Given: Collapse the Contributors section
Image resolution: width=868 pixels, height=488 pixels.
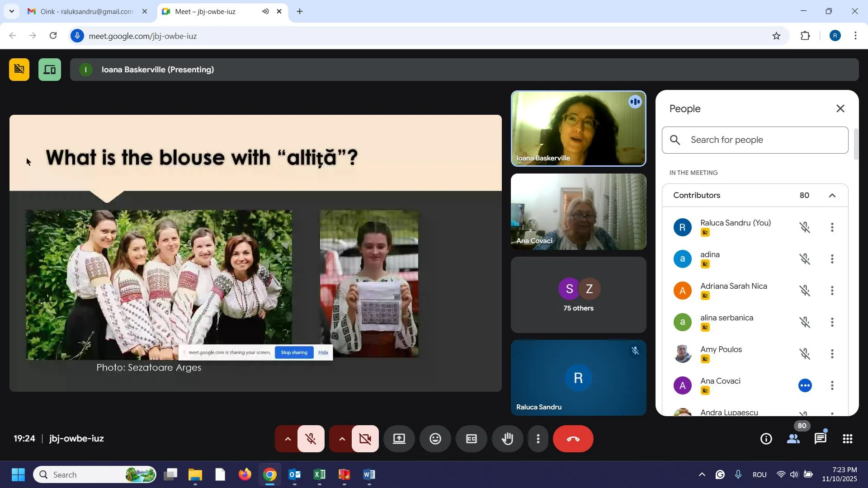Looking at the screenshot, I should tap(832, 196).
